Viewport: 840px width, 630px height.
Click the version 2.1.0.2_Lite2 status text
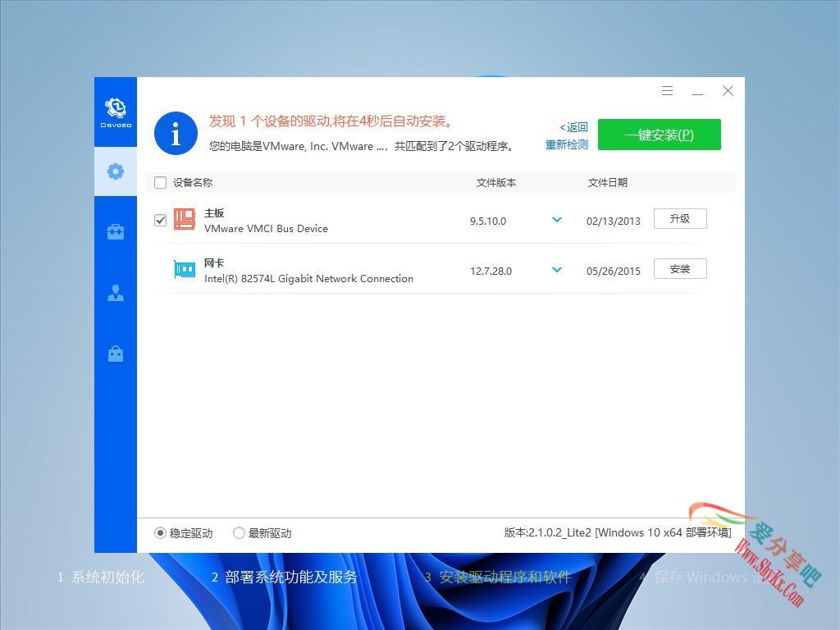[618, 532]
